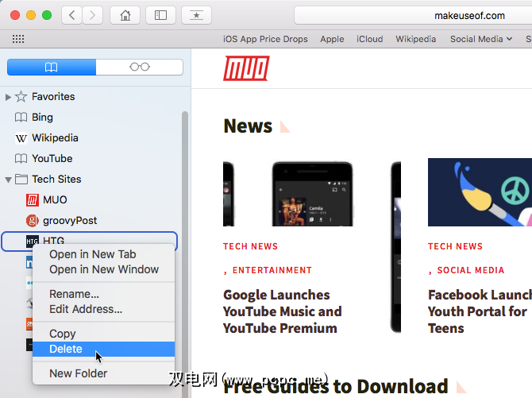Viewport: 532px width, 398px height.
Task: Close the Safari window red button
Action: click(15, 15)
